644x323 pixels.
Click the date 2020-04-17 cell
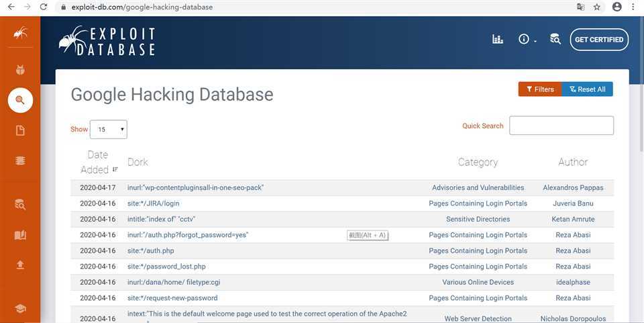98,187
